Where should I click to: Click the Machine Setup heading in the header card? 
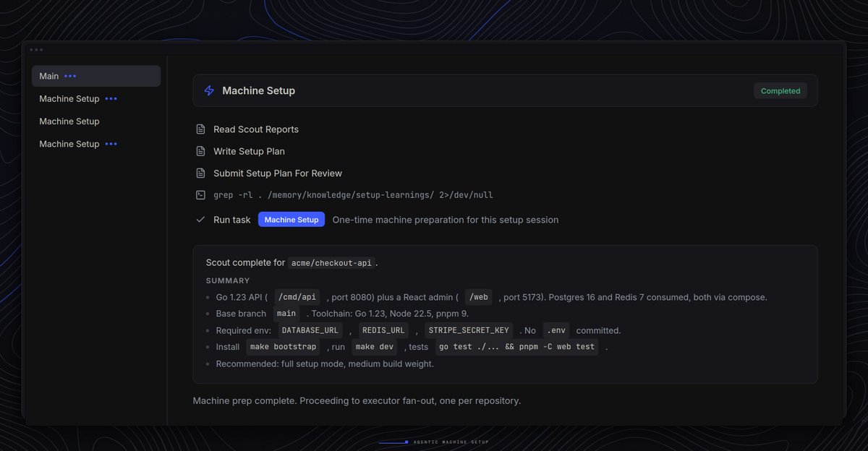pyautogui.click(x=259, y=91)
